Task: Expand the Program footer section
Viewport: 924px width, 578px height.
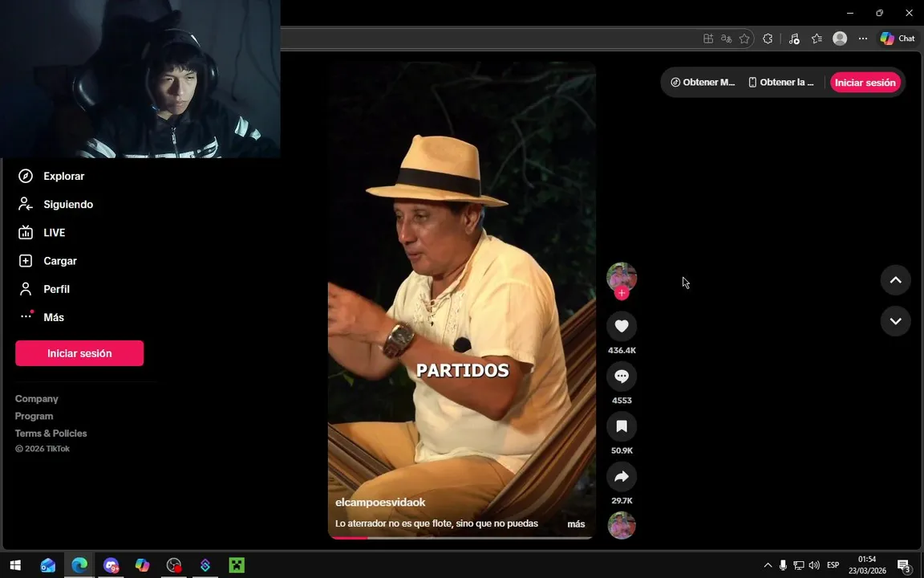Action: pos(34,416)
